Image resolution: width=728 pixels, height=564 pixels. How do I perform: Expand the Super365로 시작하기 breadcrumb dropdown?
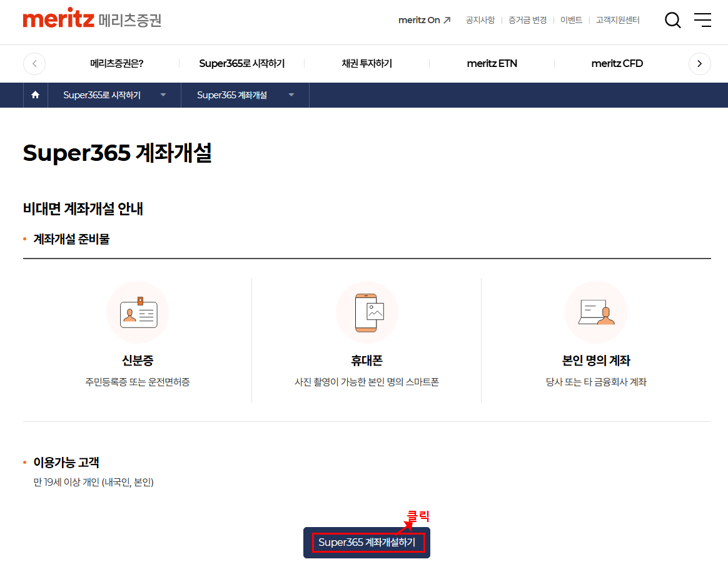114,95
